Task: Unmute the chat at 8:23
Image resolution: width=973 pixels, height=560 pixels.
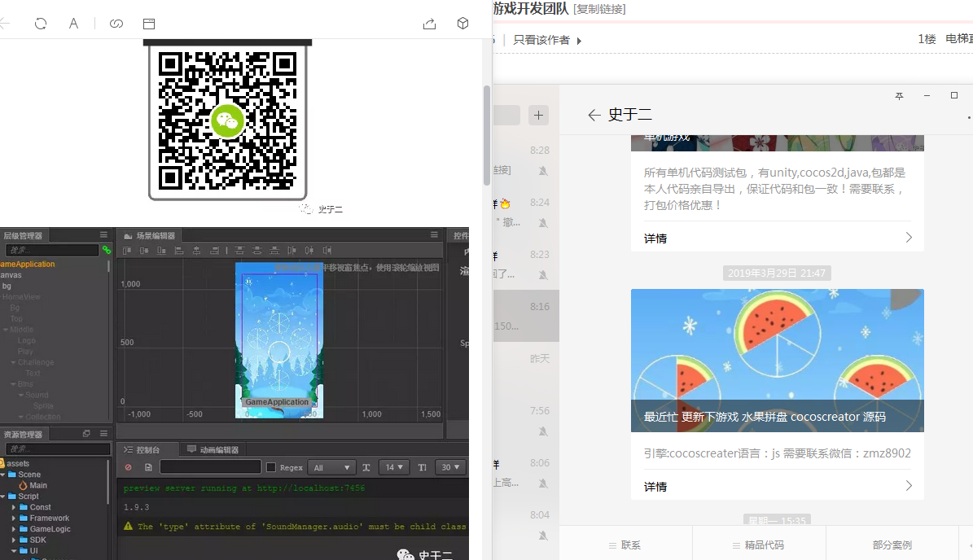Action: (x=543, y=275)
